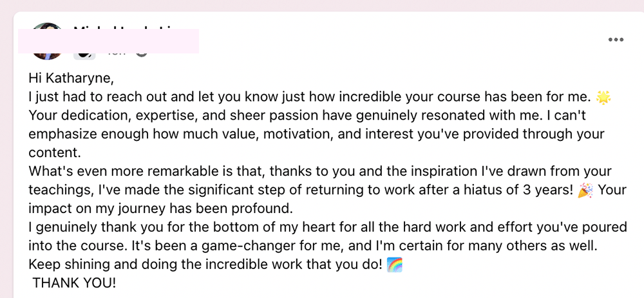
Task: Click the word 'content.' in the post
Action: 55,153
